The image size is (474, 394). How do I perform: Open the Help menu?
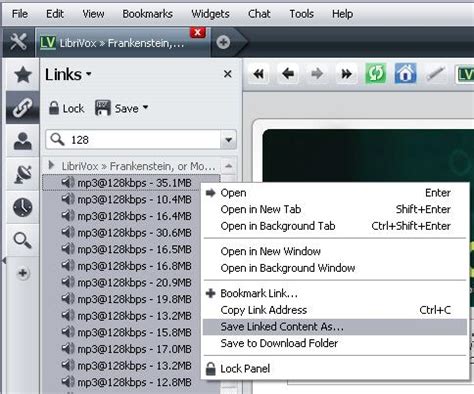[342, 14]
